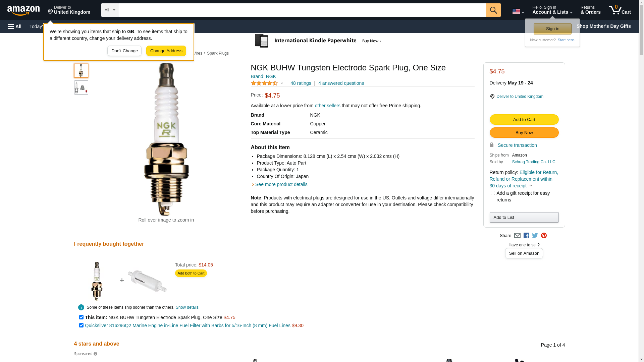Enable gift receipt for easy returns
The image size is (644, 362).
[x=493, y=193]
